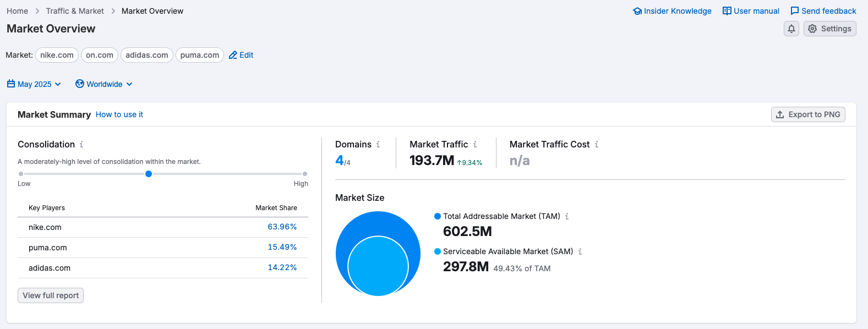Click the notification bell icon
The image size is (868, 329).
pos(791,29)
